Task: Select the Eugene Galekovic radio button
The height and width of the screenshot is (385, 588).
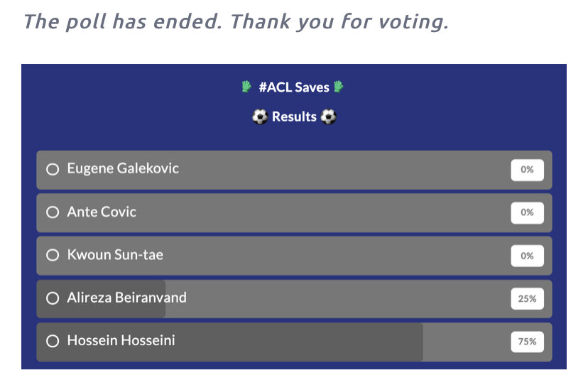Action: [52, 170]
